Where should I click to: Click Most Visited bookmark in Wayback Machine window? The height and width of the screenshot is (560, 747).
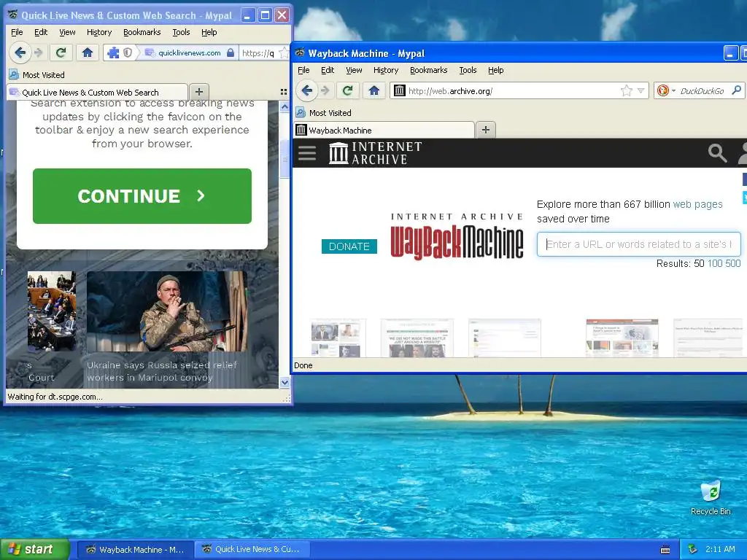pyautogui.click(x=323, y=113)
